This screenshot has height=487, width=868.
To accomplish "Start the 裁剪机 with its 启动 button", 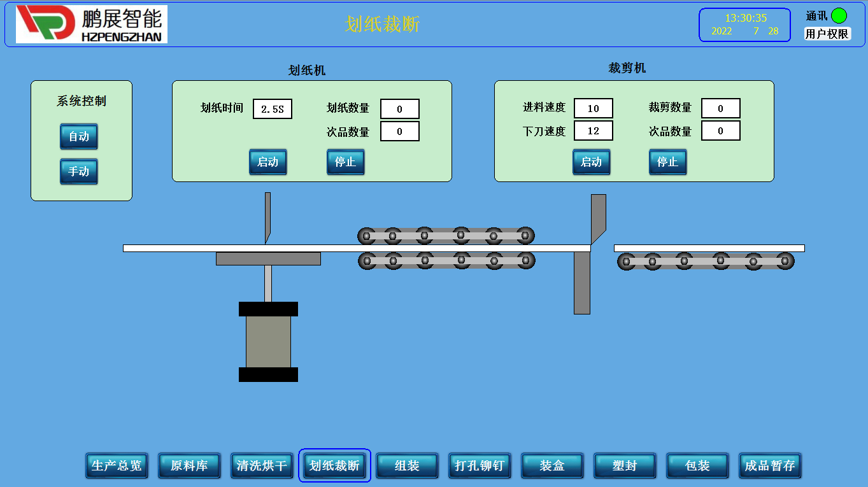I will coord(591,162).
